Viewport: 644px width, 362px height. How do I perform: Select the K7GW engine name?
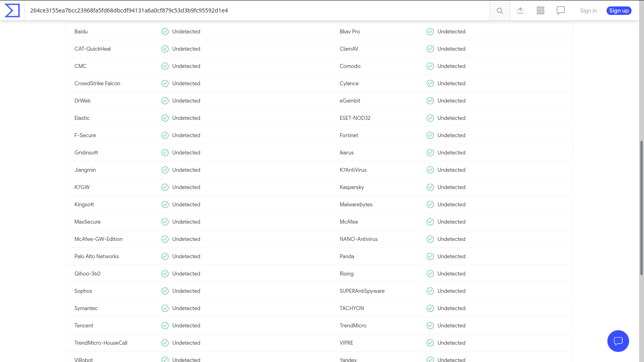click(x=82, y=187)
